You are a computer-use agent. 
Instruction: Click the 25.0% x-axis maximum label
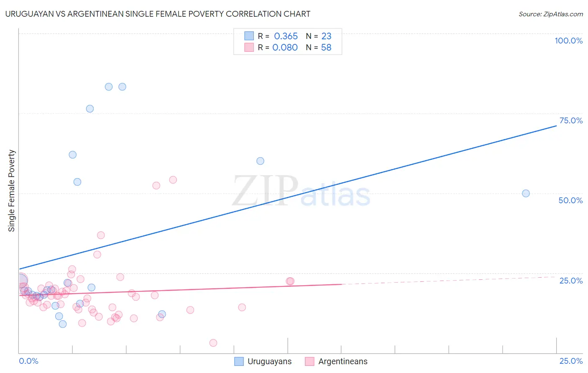click(571, 361)
